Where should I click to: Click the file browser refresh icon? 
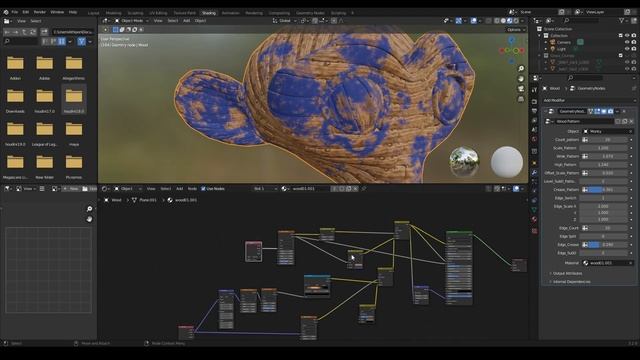[33, 32]
